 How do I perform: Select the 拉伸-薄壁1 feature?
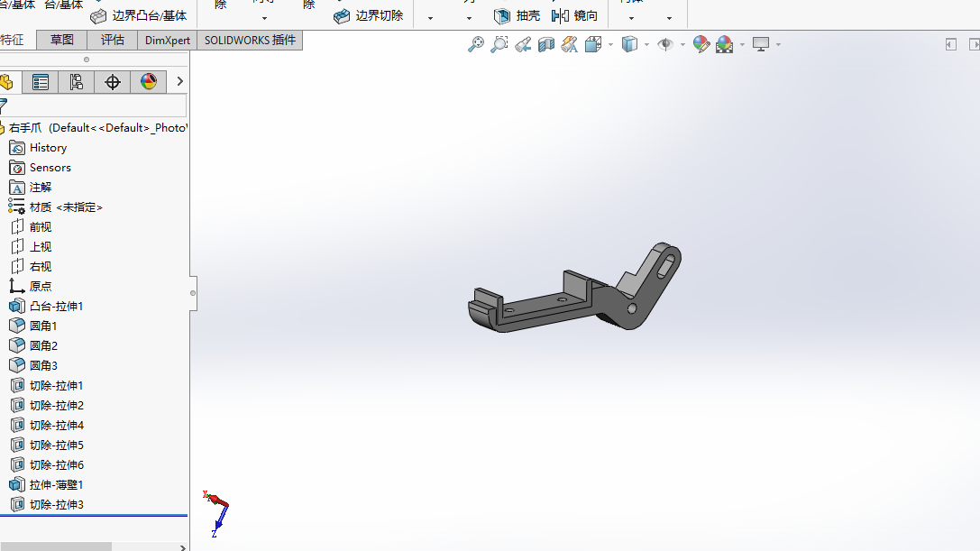click(47, 484)
